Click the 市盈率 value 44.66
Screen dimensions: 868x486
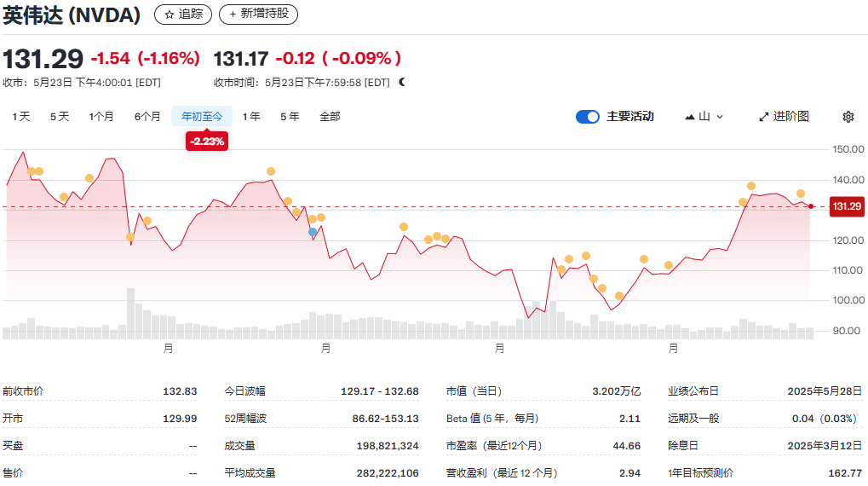click(x=627, y=446)
